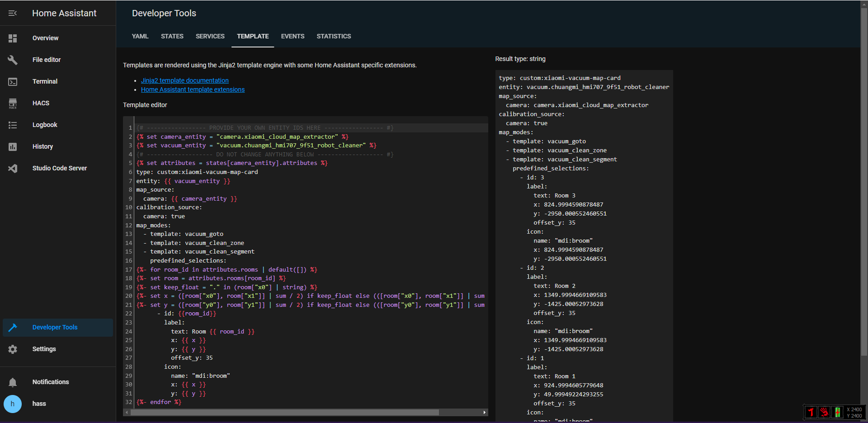Viewport: 868px width, 423px height.
Task: Click the red number one overlay icon
Action: [x=811, y=412]
